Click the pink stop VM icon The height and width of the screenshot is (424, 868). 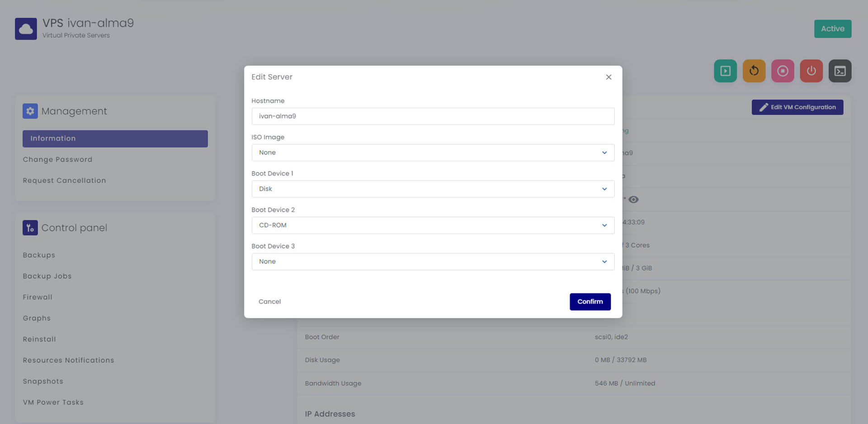coord(783,71)
